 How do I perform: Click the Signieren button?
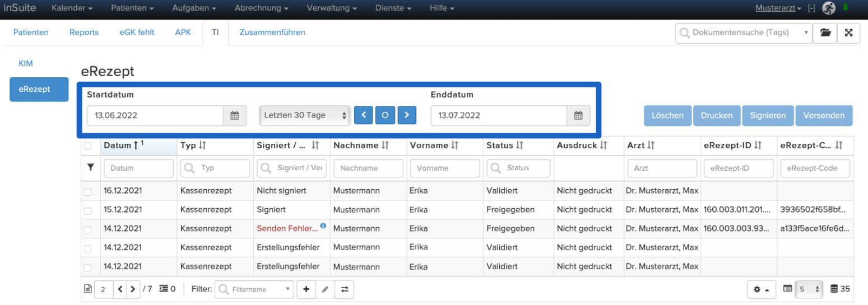click(768, 115)
